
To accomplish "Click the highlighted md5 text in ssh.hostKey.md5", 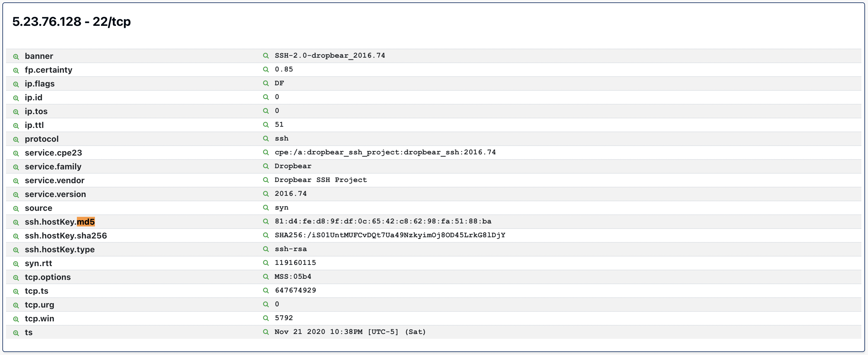I will pos(86,222).
